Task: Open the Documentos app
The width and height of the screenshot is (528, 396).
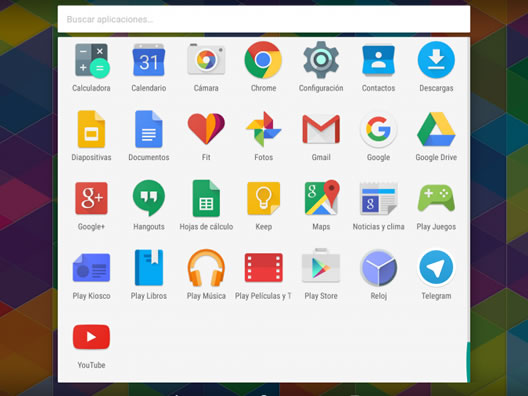Action: 149,129
